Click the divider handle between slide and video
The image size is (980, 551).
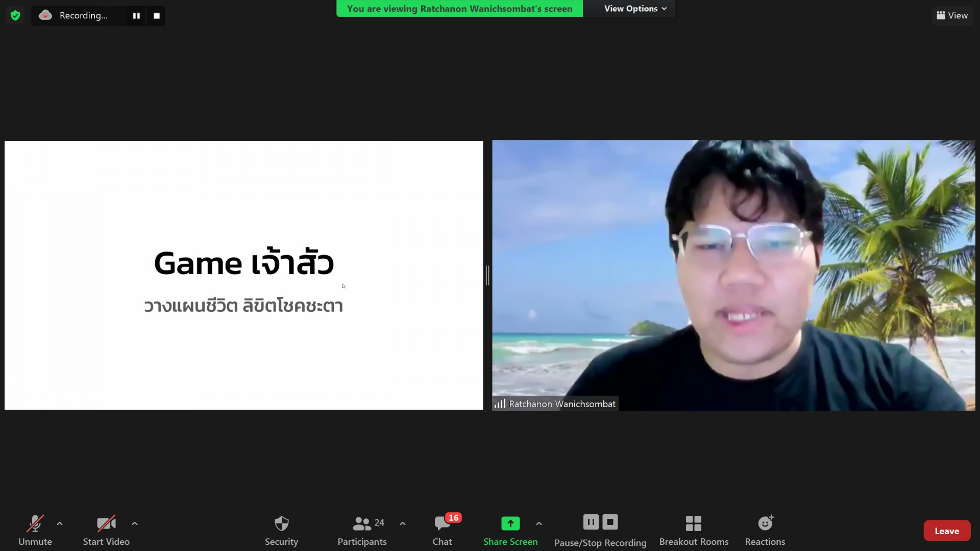[x=487, y=275]
